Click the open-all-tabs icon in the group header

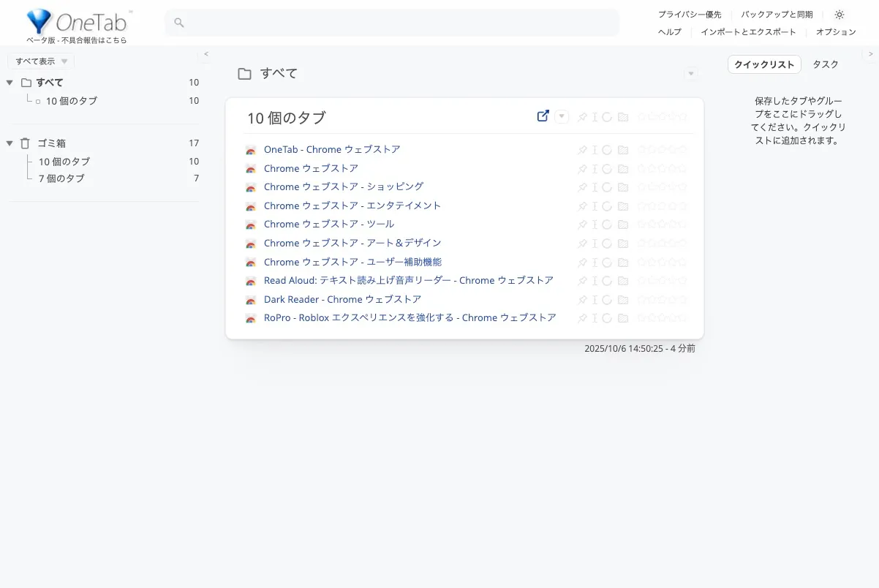[x=543, y=116]
